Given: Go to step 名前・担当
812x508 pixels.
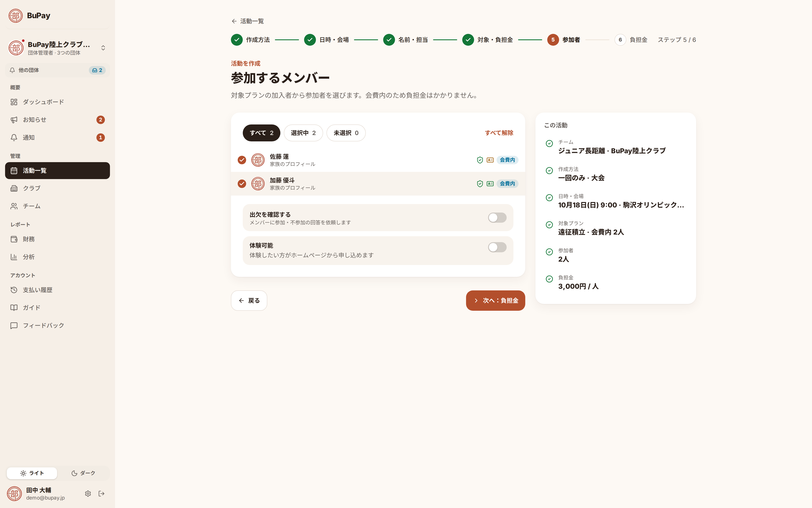Looking at the screenshot, I should click(x=405, y=40).
